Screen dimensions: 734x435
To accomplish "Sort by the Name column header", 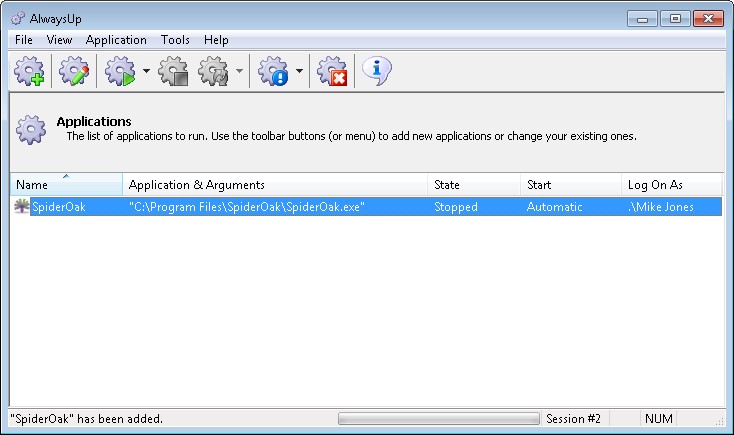I will pyautogui.click(x=66, y=184).
